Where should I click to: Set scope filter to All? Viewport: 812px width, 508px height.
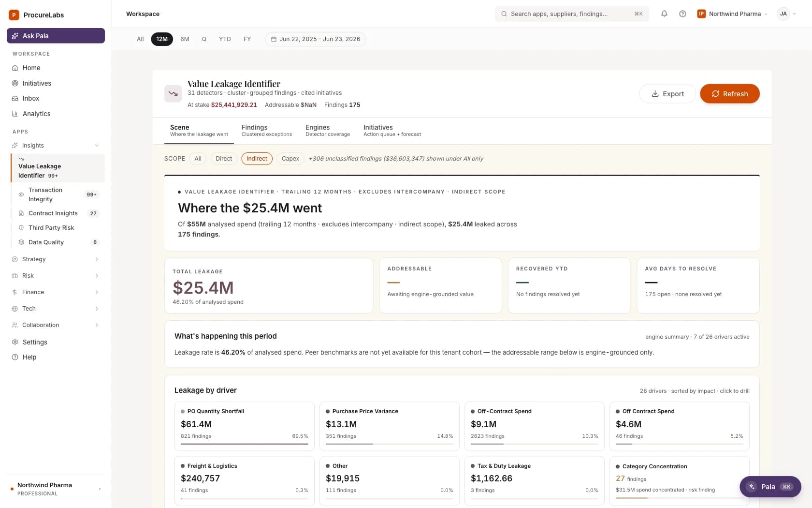click(x=198, y=159)
